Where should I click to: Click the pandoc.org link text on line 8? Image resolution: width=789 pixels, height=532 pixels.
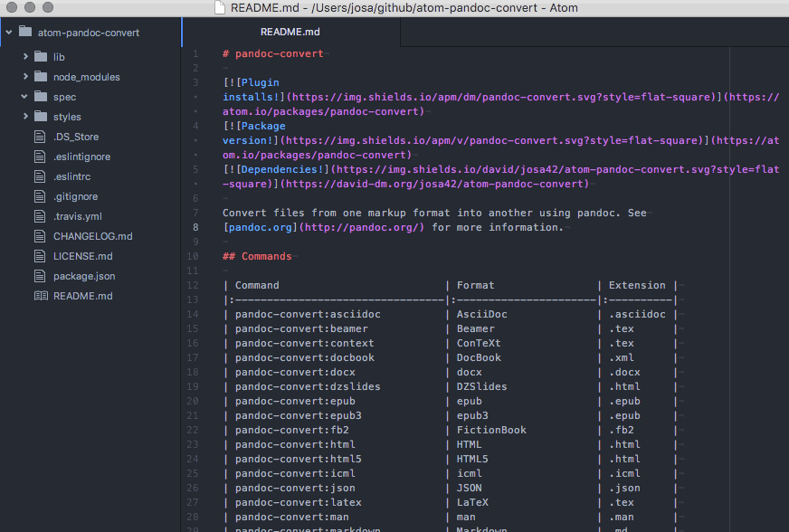[260, 227]
